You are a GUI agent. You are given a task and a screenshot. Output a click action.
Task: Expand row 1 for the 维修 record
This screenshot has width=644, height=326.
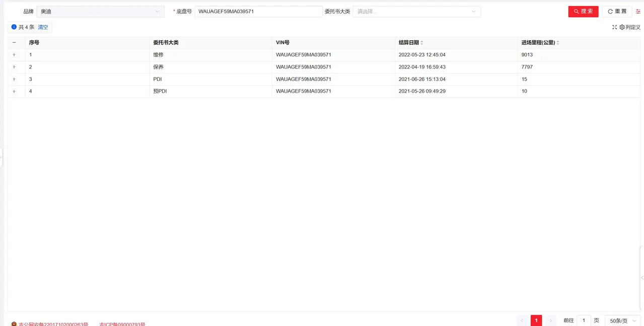[x=14, y=55]
